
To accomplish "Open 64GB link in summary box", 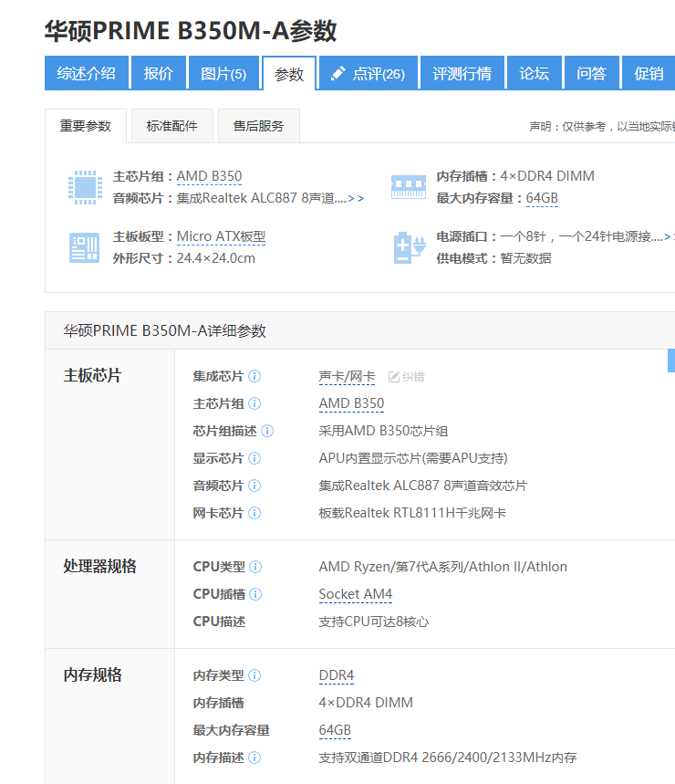I will point(542,198).
